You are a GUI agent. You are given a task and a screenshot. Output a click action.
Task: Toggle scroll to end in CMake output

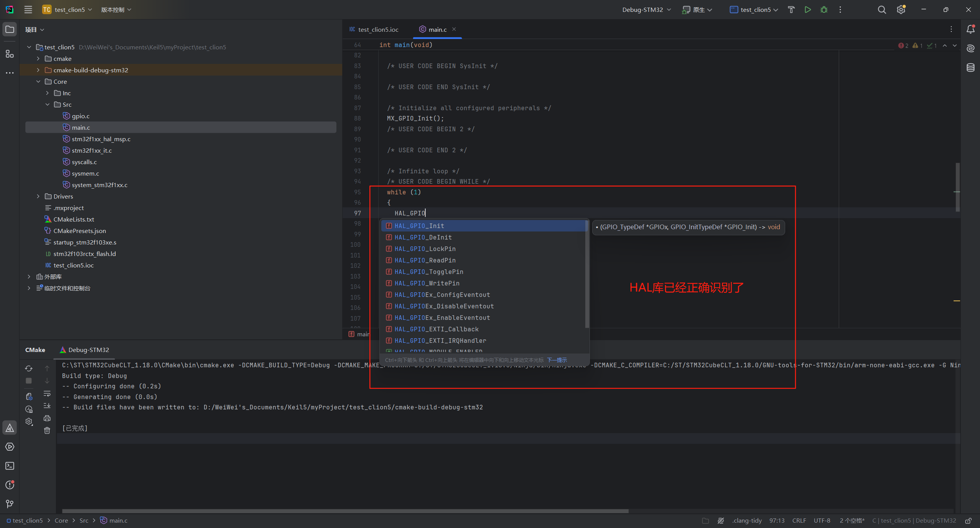pyautogui.click(x=47, y=406)
